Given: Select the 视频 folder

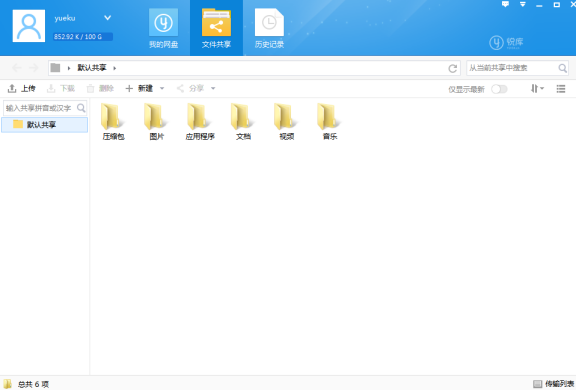Looking at the screenshot, I should point(287,122).
